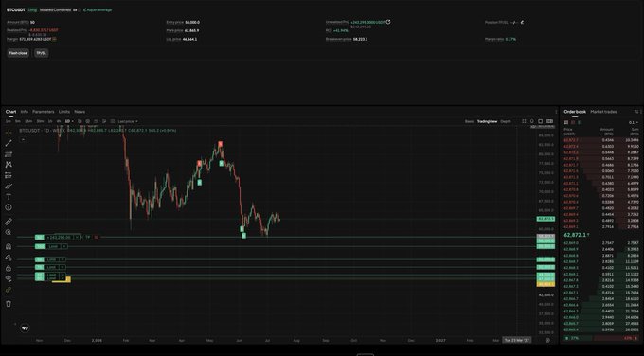Activate the chart zoom-in tool
The width and height of the screenshot is (644, 356).
point(9,232)
